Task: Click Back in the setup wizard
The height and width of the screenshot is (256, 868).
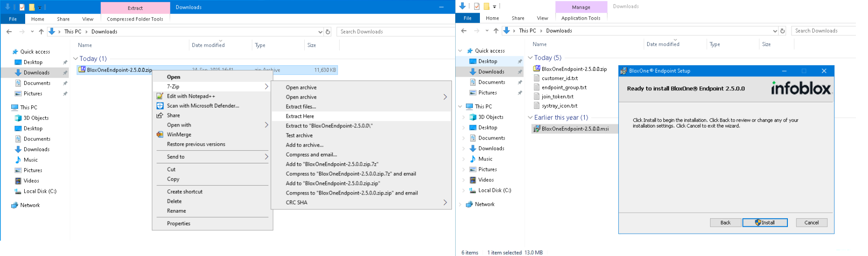Action: tap(725, 222)
